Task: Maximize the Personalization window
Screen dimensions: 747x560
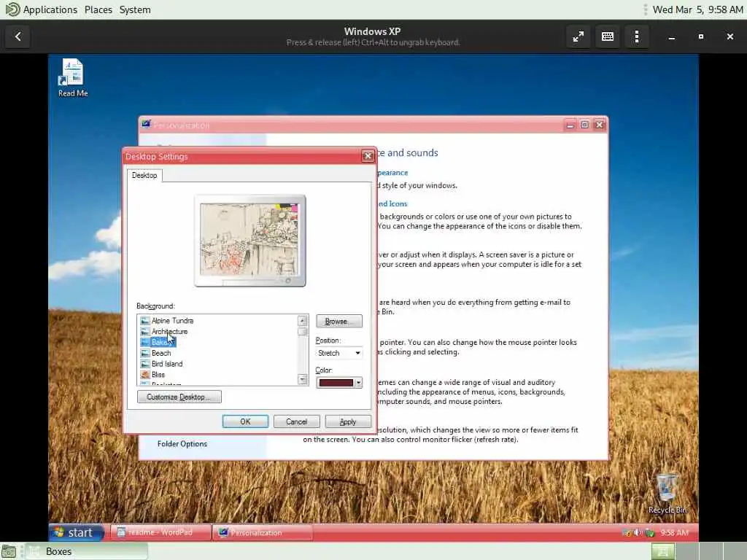Action: [x=584, y=125]
